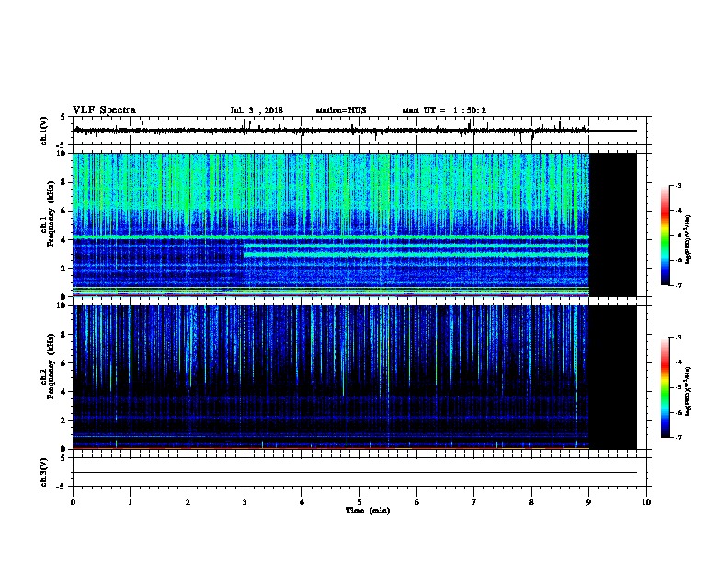Click the "VLF Spectra" plot title
The height and width of the screenshot is (563, 728).
pos(104,110)
